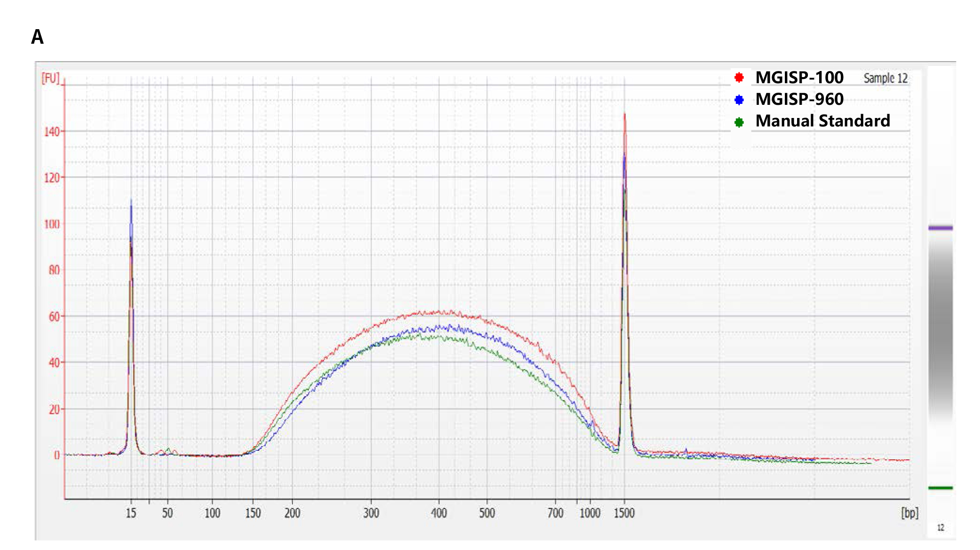This screenshot has width=980, height=550.
Task: Click the 1500 bp upper marker peak
Action: [x=624, y=282]
